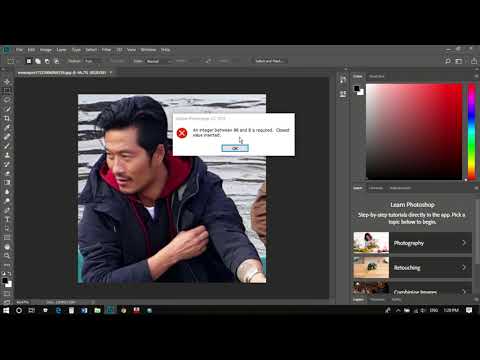
Task: Select the Crop tool
Action: [x=7, y=118]
